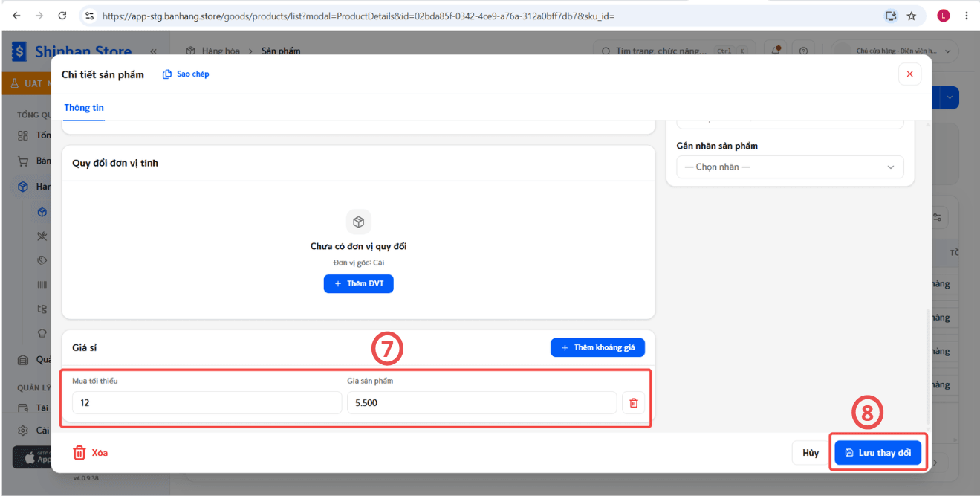The width and height of the screenshot is (980, 496).
Task: Go back to the previous browser page
Action: click(17, 16)
